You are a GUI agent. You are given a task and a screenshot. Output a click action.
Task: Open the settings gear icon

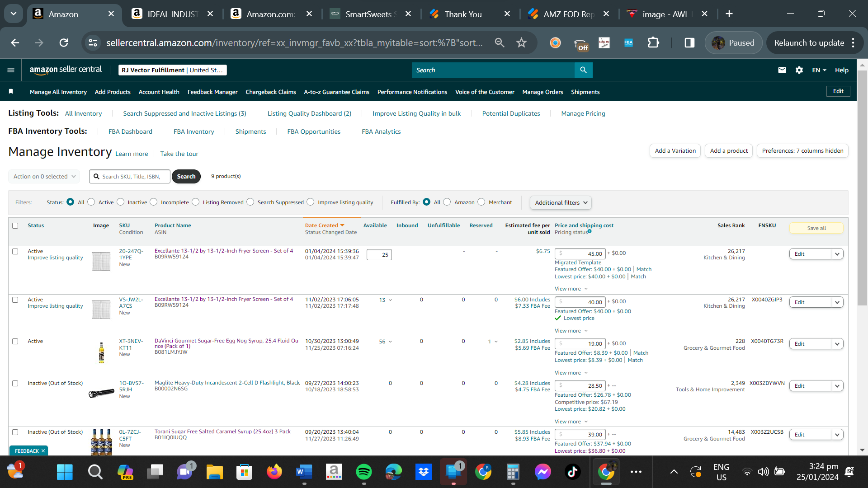pos(799,70)
